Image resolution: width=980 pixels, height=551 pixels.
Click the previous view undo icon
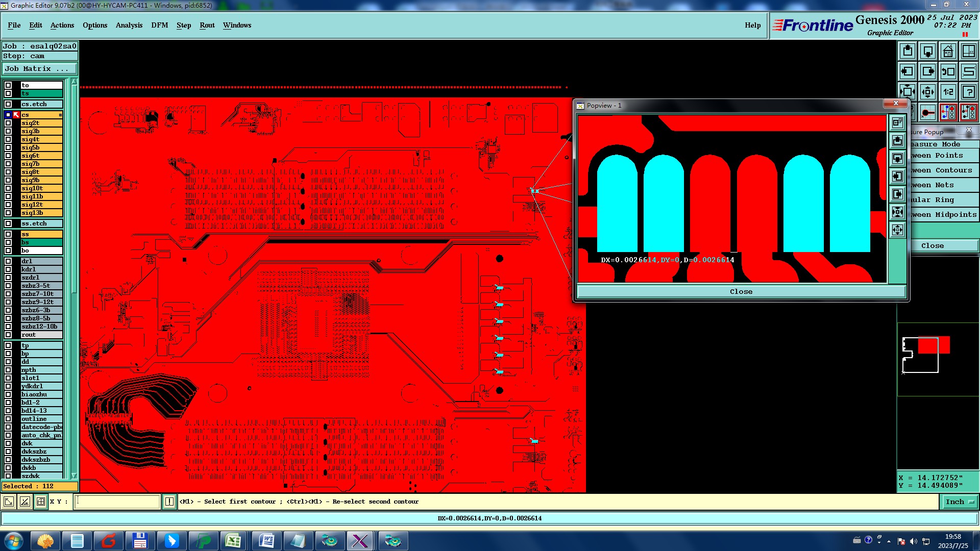click(x=948, y=71)
